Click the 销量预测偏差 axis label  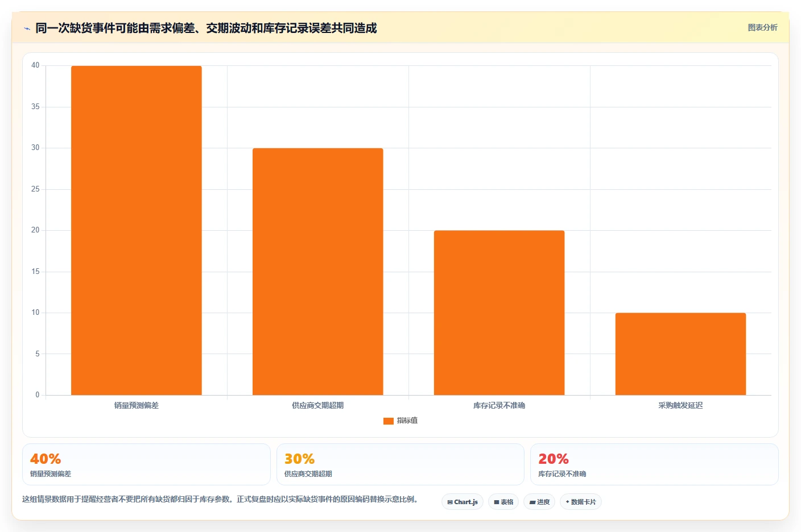tap(137, 405)
